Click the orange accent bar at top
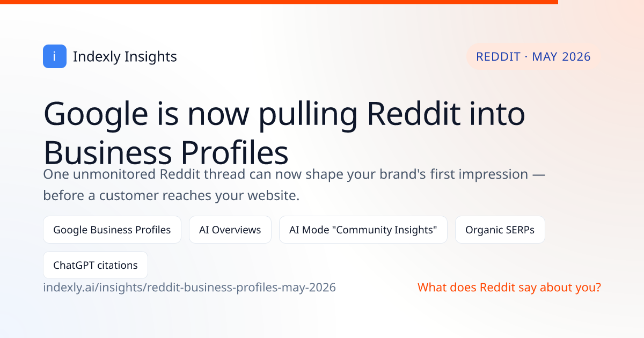 point(279,2)
